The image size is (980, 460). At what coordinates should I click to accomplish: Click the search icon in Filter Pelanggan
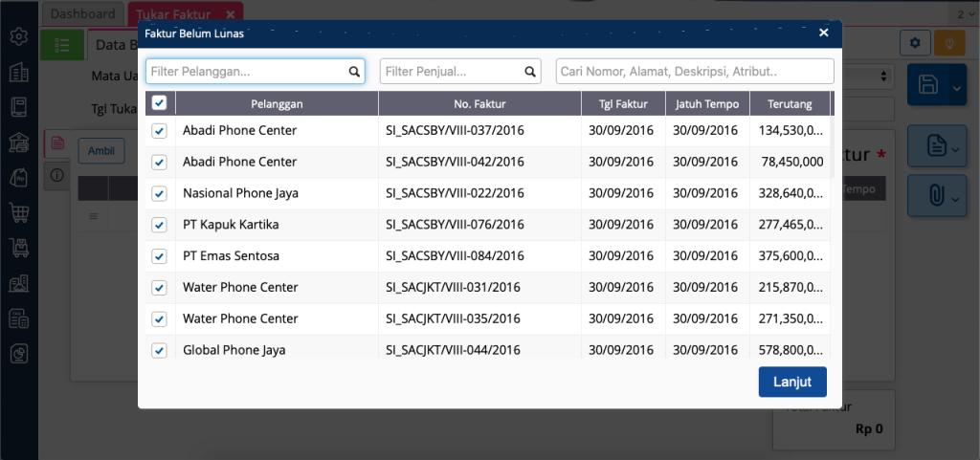click(354, 72)
